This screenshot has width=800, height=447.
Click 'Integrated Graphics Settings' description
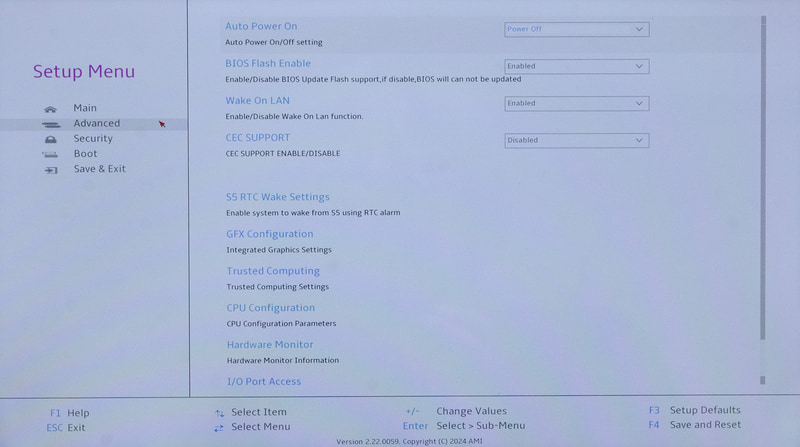[x=279, y=250]
